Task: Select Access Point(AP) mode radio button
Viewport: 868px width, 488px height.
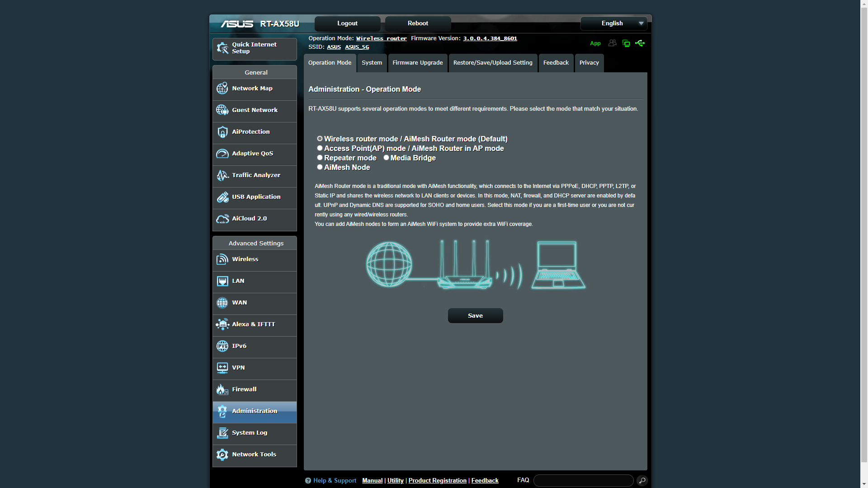Action: pos(320,148)
